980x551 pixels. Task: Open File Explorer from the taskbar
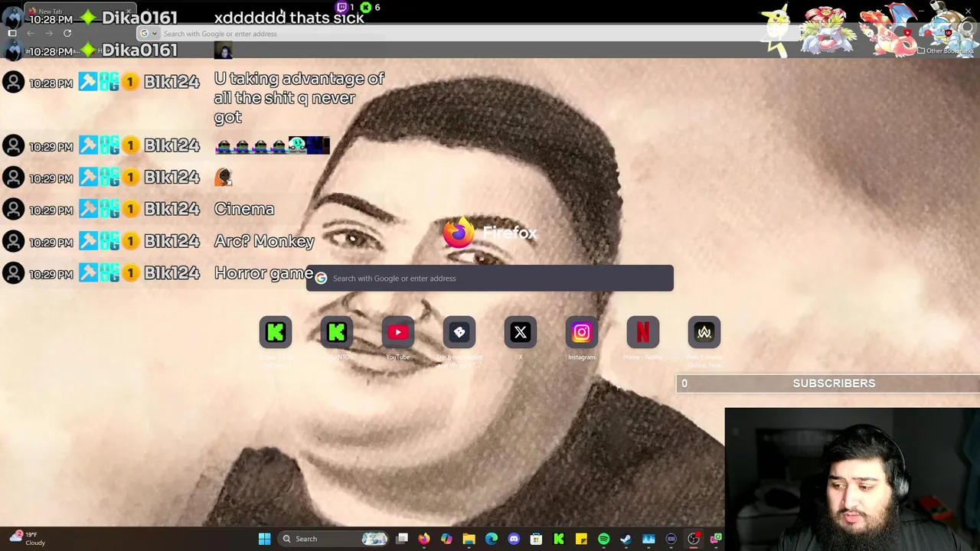(469, 539)
